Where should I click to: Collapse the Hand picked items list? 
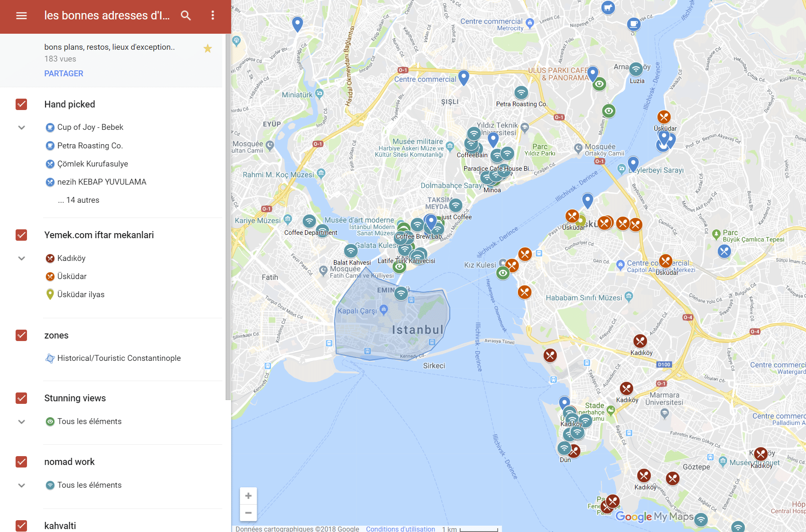[x=22, y=127]
